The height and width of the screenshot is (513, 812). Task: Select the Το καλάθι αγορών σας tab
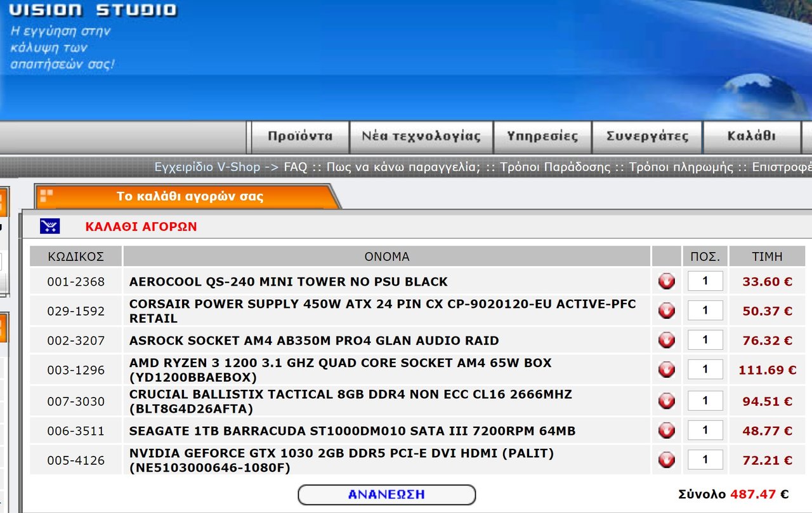(189, 196)
